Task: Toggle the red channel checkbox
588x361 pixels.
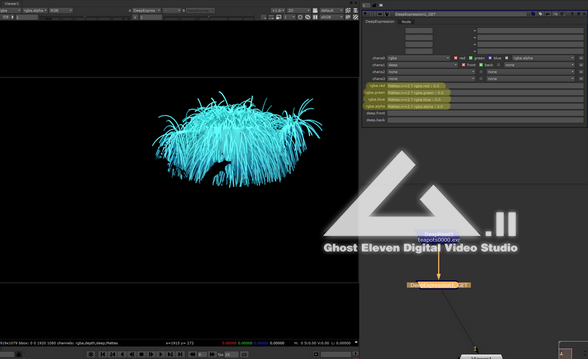Action: pyautogui.click(x=456, y=58)
